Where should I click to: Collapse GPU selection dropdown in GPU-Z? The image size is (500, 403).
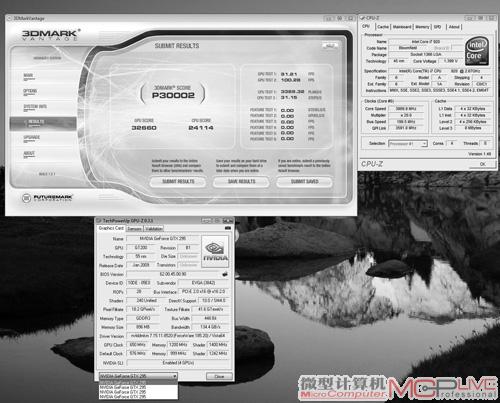(x=174, y=376)
